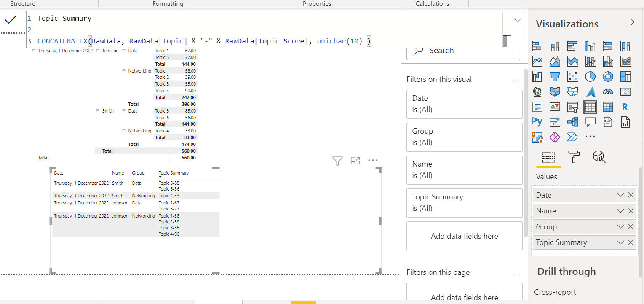Click Add data fields here under visual filters
Viewport: 644px width, 304px height.
coord(464,236)
